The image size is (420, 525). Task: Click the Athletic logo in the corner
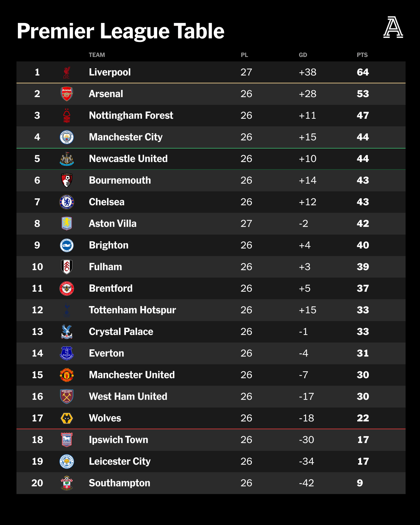tap(393, 27)
